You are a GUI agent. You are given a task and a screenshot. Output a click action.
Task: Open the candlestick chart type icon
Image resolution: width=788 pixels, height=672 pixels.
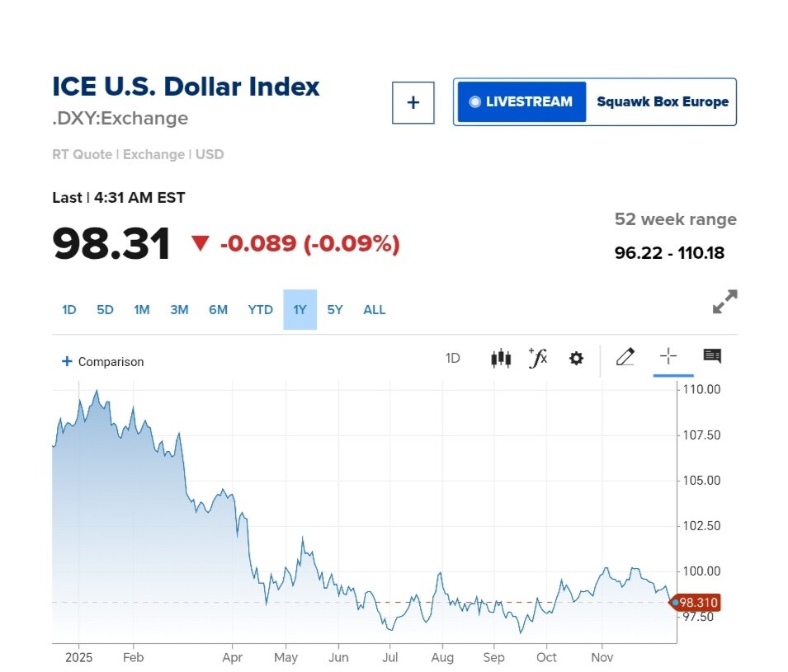(500, 358)
